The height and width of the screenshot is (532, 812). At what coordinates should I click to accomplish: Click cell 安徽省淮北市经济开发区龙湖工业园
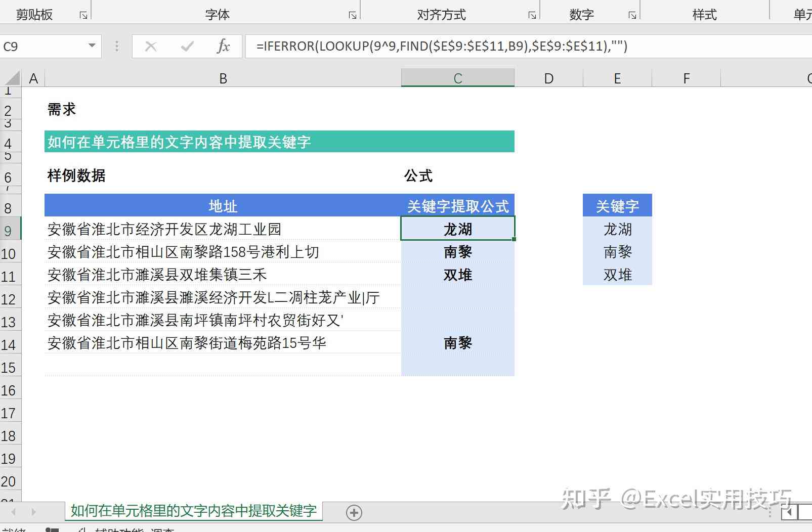(x=223, y=229)
